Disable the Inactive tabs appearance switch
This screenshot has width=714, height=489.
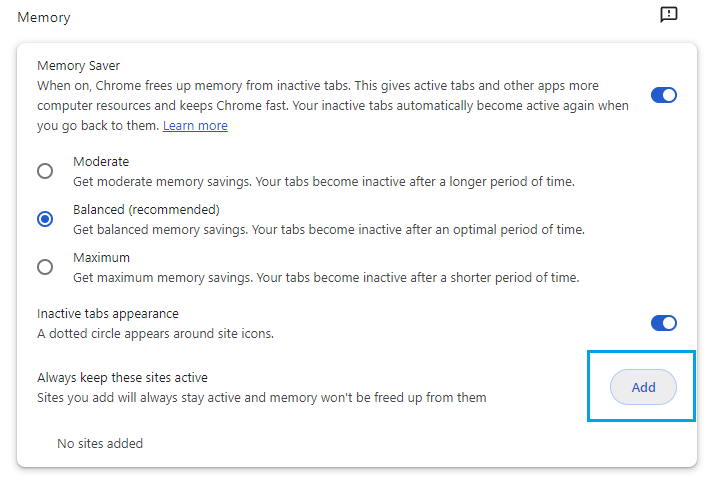(664, 323)
